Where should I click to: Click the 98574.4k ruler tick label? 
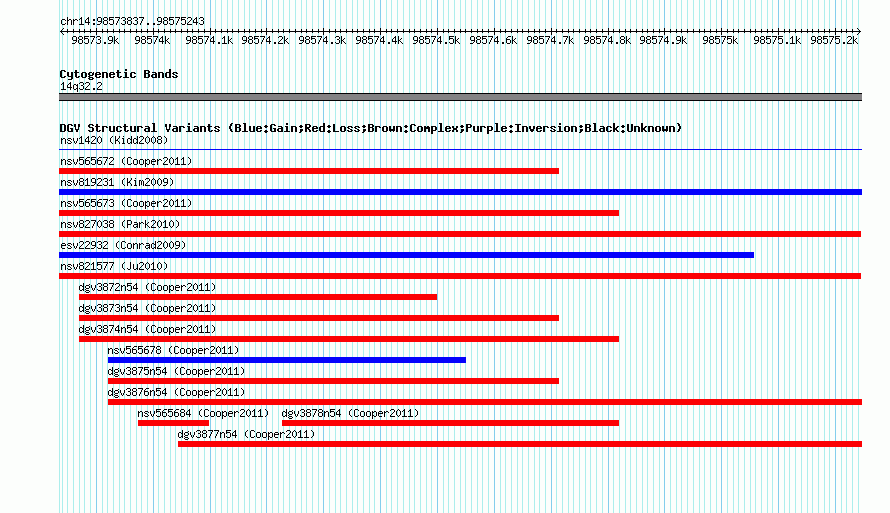(x=379, y=40)
